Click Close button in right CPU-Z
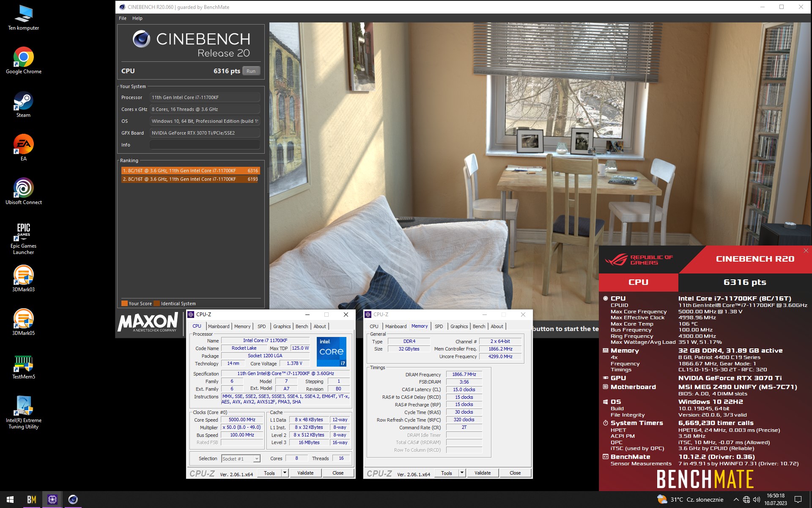Screen dimensions: 812x508 pos(515,473)
